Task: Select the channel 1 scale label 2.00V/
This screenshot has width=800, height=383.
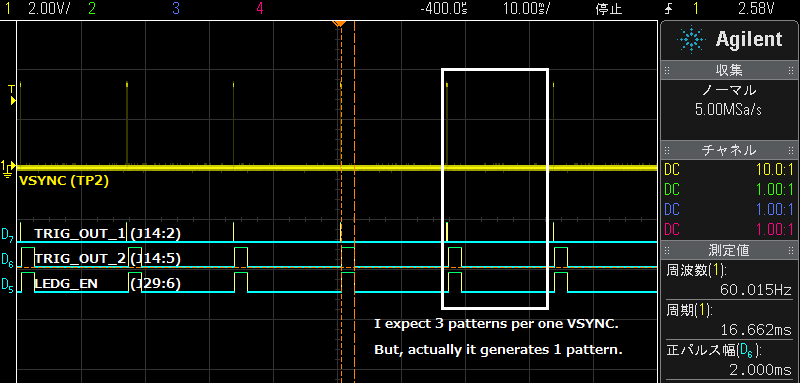Action: [49, 8]
